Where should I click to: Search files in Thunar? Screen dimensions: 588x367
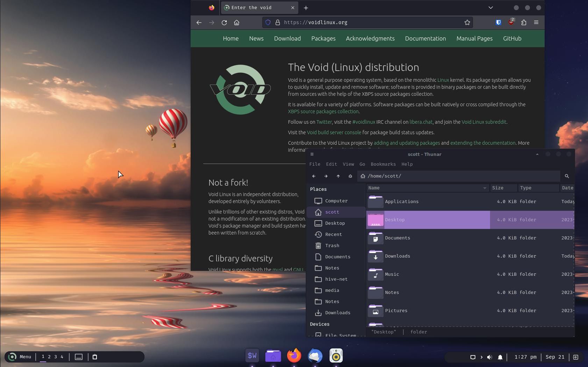567,176
